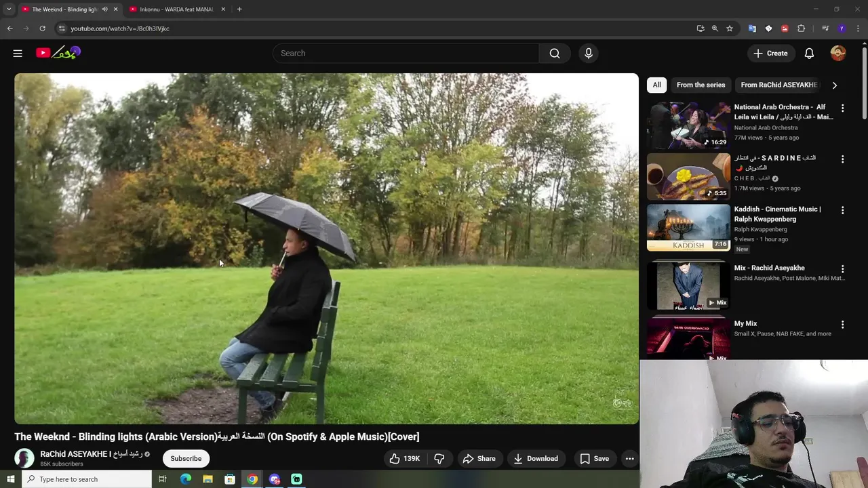Open the Mix - Rachid Aseyakhe thumbnail
This screenshot has height=488, width=868.
coord(688,286)
